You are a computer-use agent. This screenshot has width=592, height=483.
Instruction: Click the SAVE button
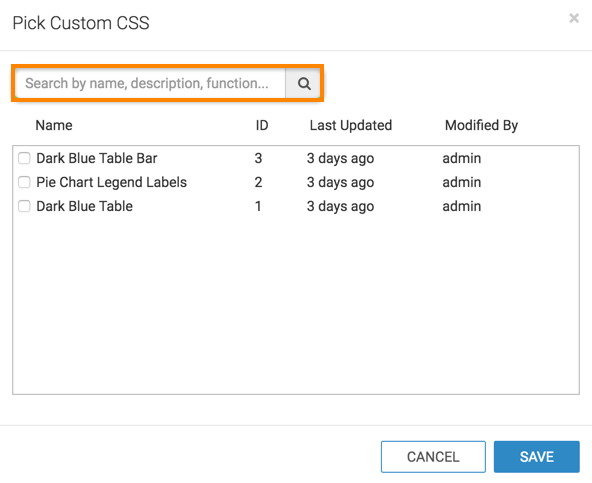[x=536, y=457]
